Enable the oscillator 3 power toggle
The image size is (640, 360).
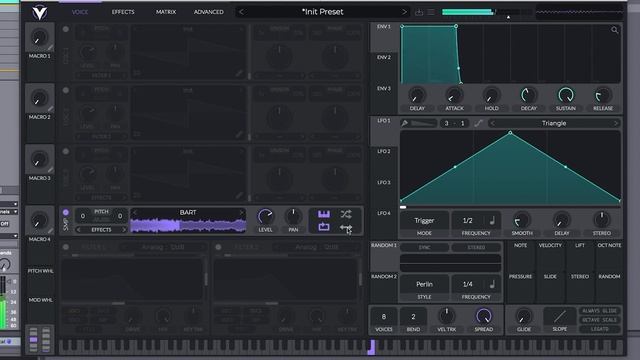[66, 151]
